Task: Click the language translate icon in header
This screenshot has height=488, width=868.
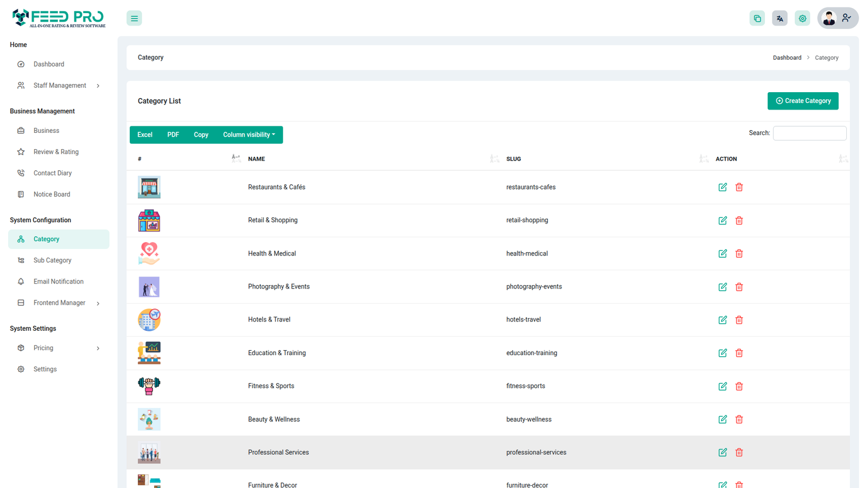Action: 780,18
